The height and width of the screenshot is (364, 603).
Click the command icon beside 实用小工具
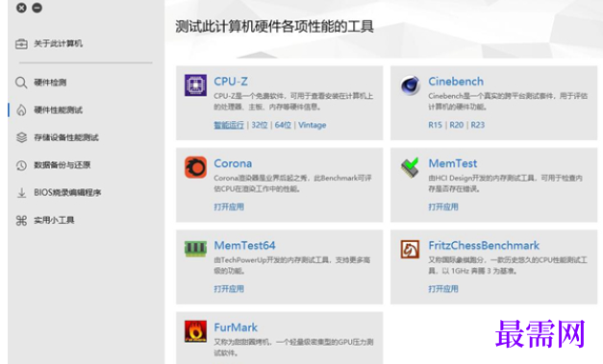point(21,220)
